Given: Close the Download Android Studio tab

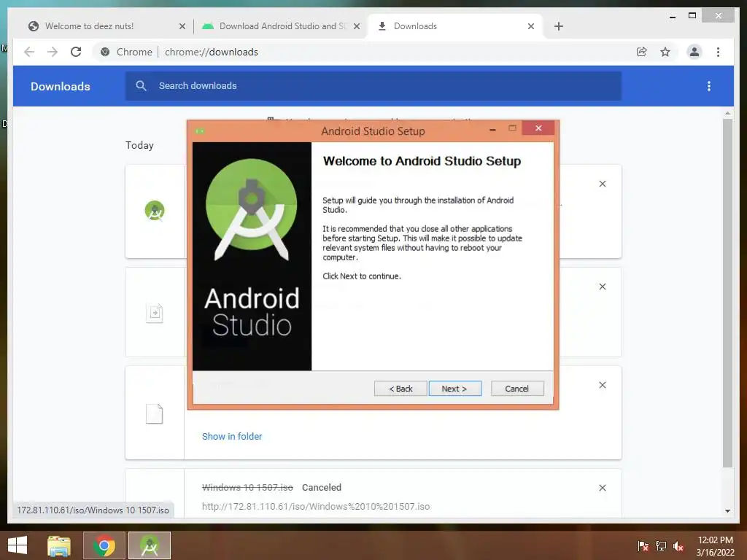Looking at the screenshot, I should 356,26.
